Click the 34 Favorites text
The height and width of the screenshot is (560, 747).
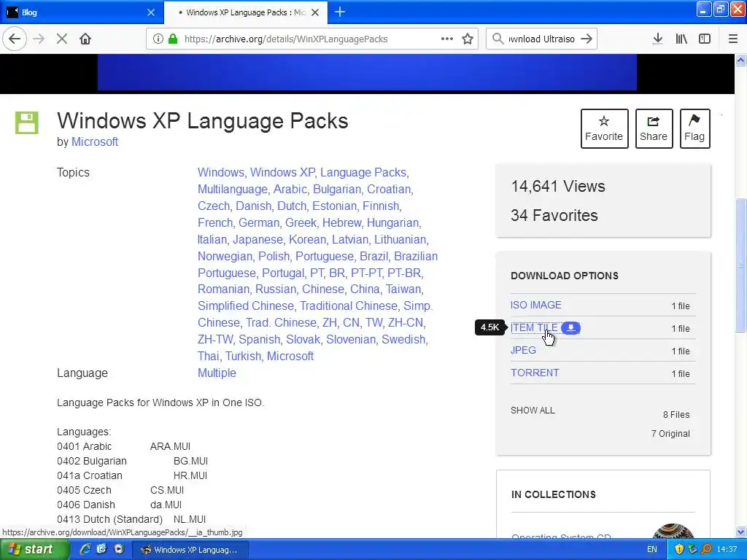[x=554, y=215]
